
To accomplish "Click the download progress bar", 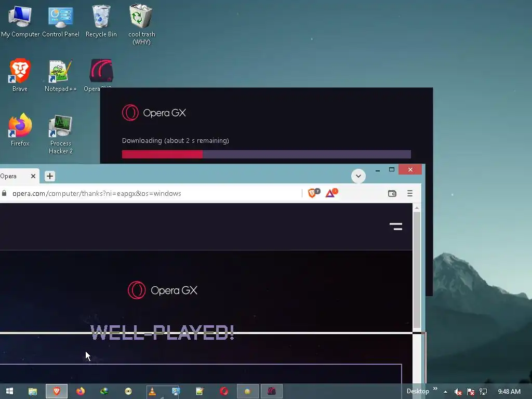I will 267,154.
